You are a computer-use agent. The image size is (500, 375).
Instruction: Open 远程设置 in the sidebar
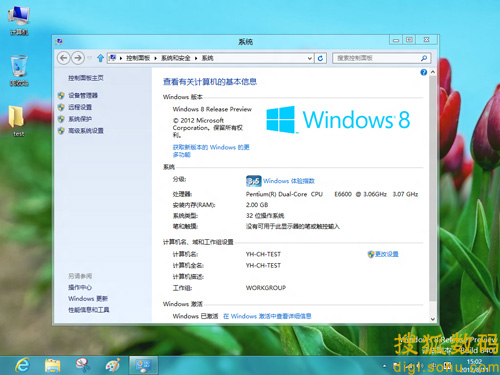80,107
